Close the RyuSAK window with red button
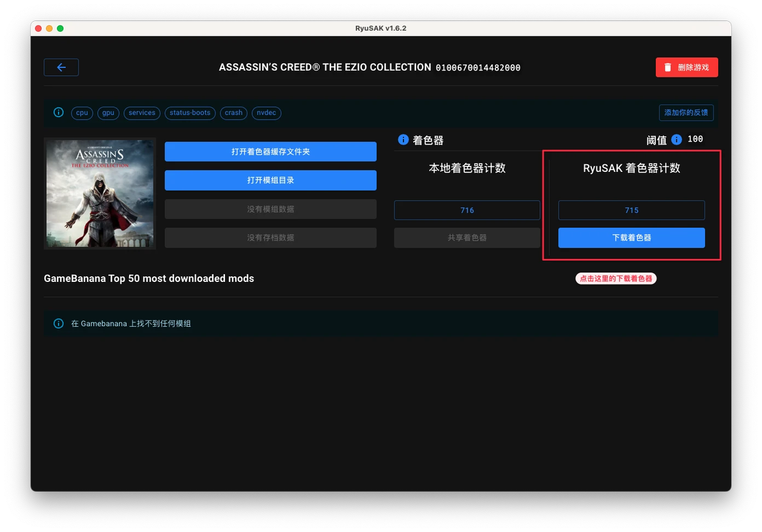 click(x=38, y=28)
